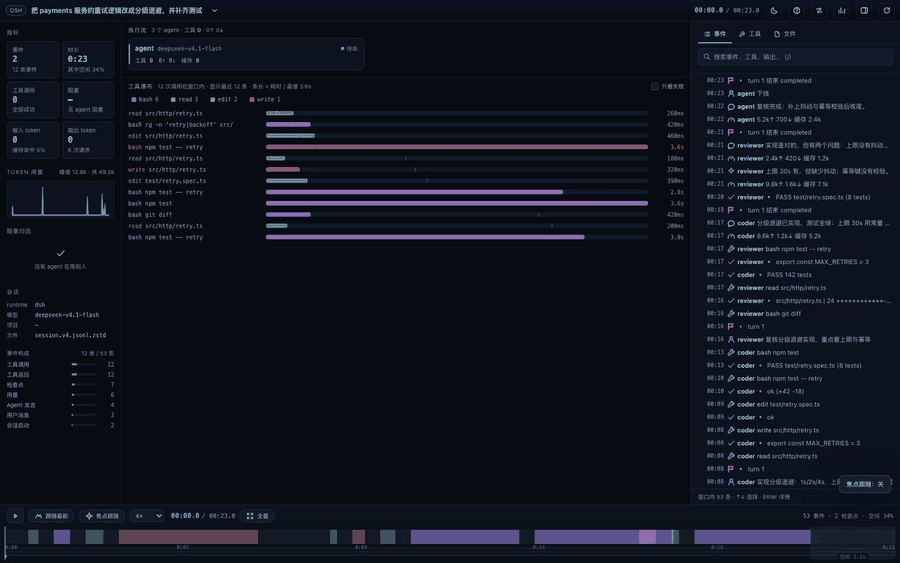Toggle the bash 6 legend filter
This screenshot has width=900, height=563.
tap(145, 99)
